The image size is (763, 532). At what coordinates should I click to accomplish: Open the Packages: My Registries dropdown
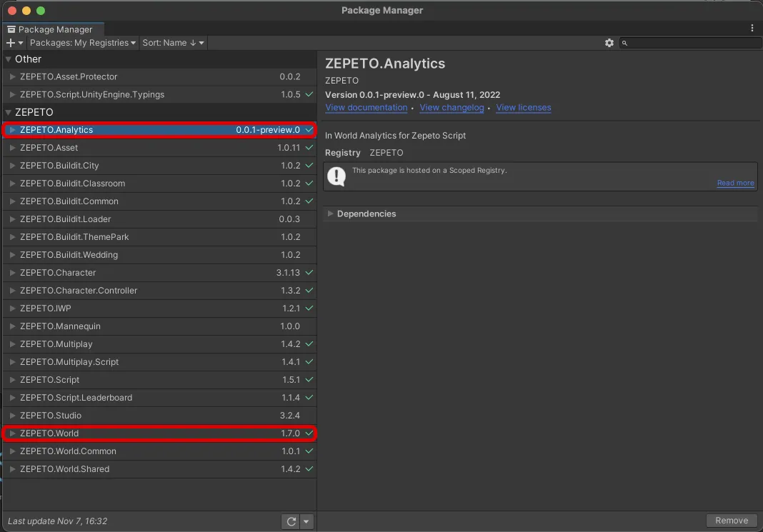pyautogui.click(x=82, y=43)
